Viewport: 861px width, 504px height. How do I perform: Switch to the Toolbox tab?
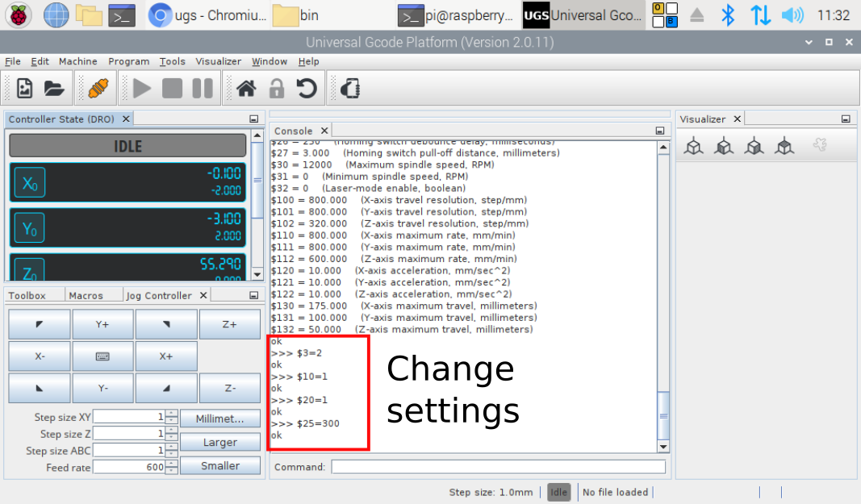click(x=27, y=295)
